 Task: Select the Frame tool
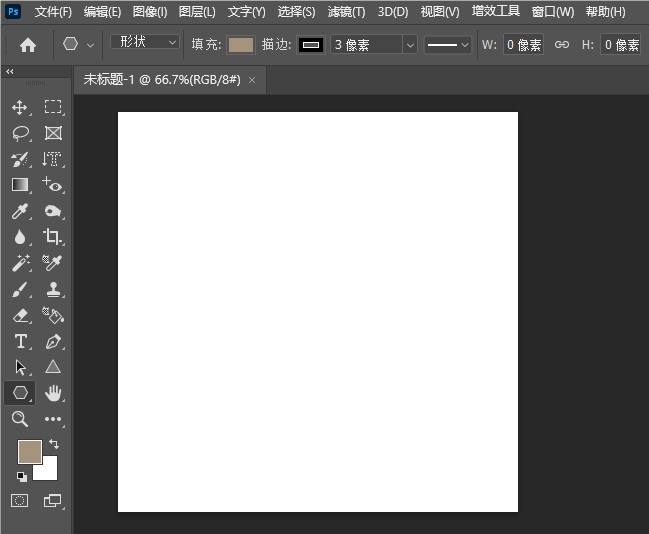coord(53,133)
